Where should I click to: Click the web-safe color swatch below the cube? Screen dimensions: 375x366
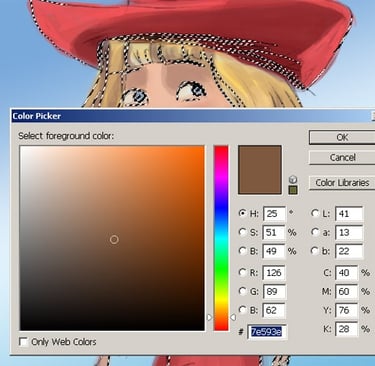pyautogui.click(x=293, y=190)
